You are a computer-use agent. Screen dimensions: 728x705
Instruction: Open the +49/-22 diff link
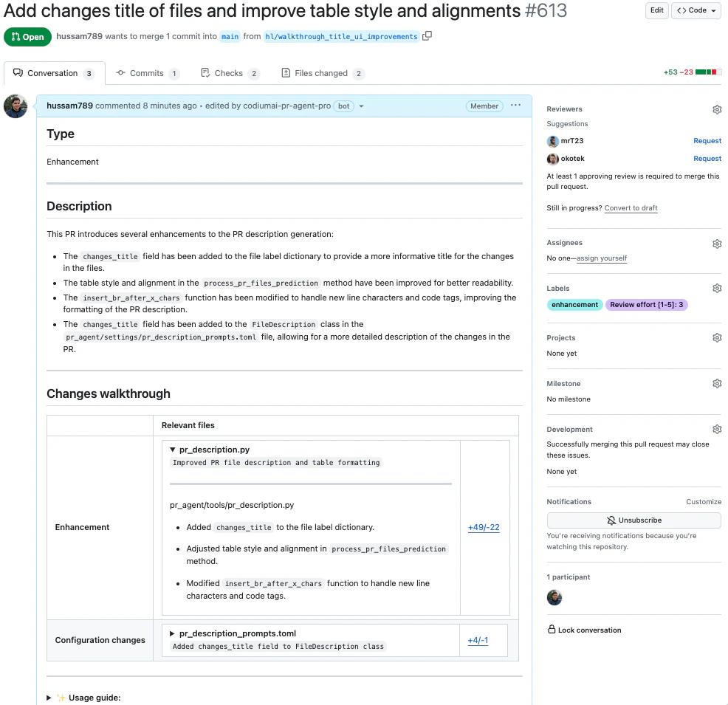pyautogui.click(x=484, y=527)
